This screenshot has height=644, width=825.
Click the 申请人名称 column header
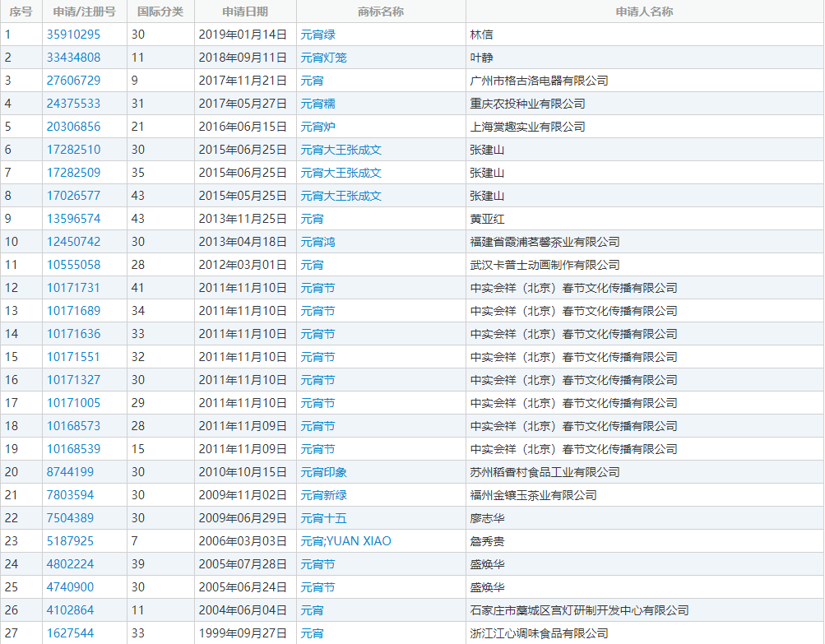(x=644, y=12)
